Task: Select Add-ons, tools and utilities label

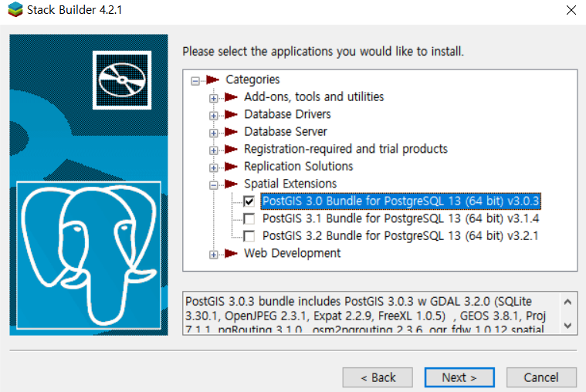Action: (x=314, y=96)
